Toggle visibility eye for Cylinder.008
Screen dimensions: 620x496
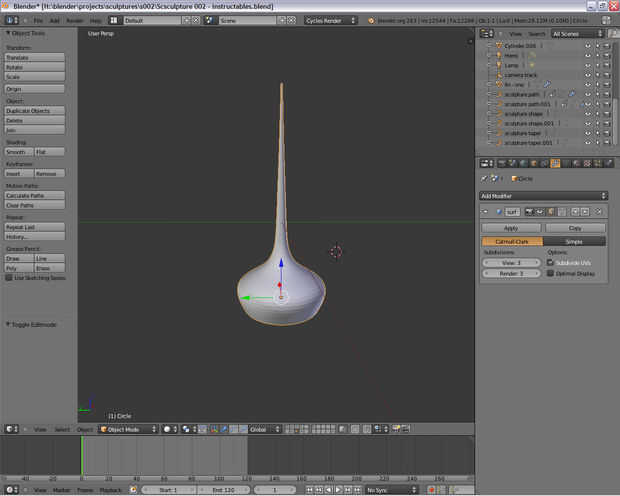click(588, 46)
